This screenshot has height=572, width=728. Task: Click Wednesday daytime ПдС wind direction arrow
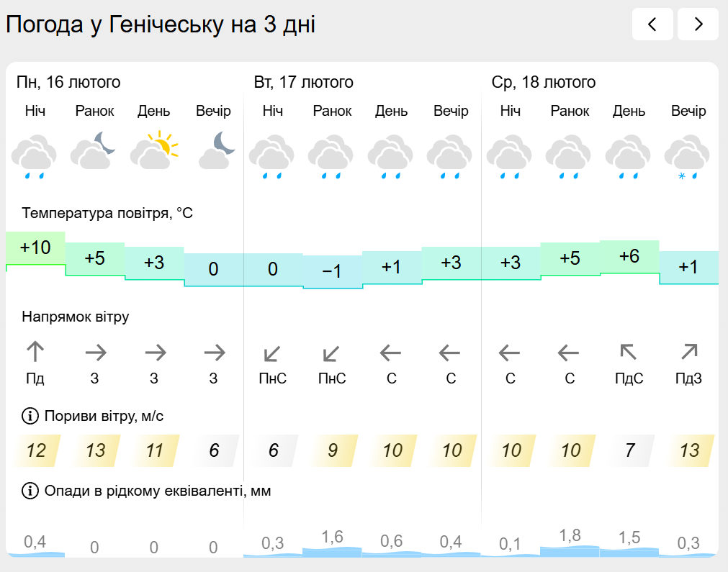629,353
